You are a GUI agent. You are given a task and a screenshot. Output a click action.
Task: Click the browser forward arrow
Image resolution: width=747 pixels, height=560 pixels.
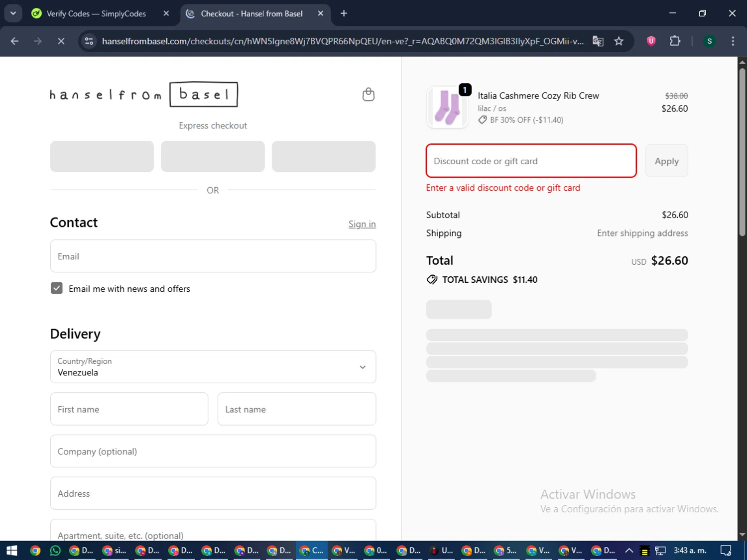tap(38, 41)
